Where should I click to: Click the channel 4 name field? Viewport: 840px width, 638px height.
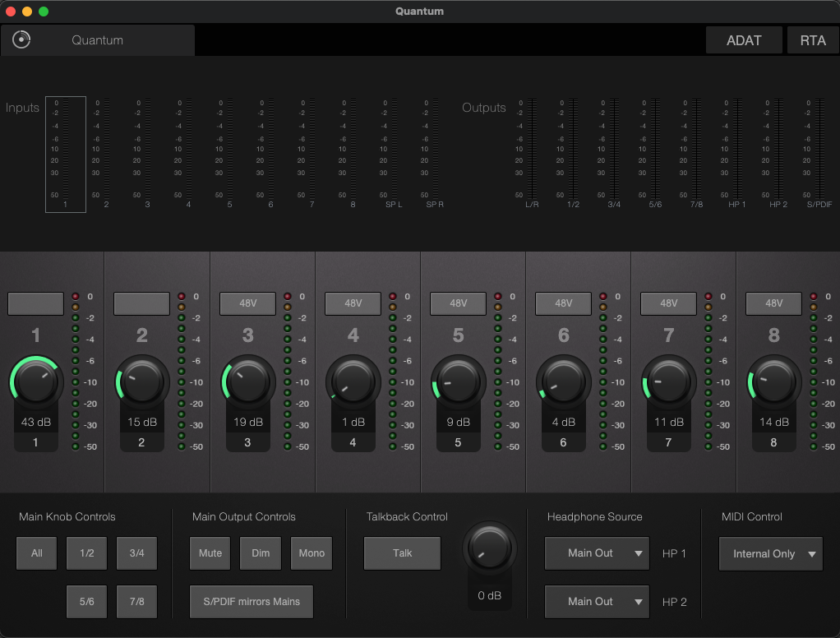353,442
